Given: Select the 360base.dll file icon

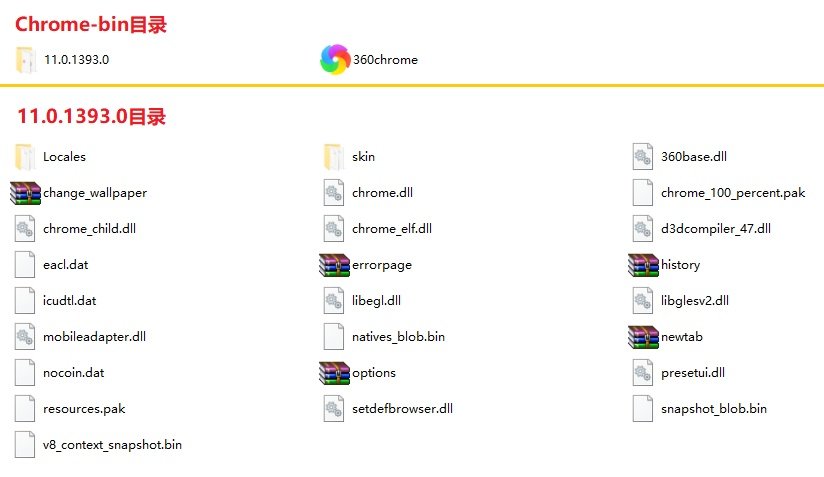Looking at the screenshot, I should [643, 157].
